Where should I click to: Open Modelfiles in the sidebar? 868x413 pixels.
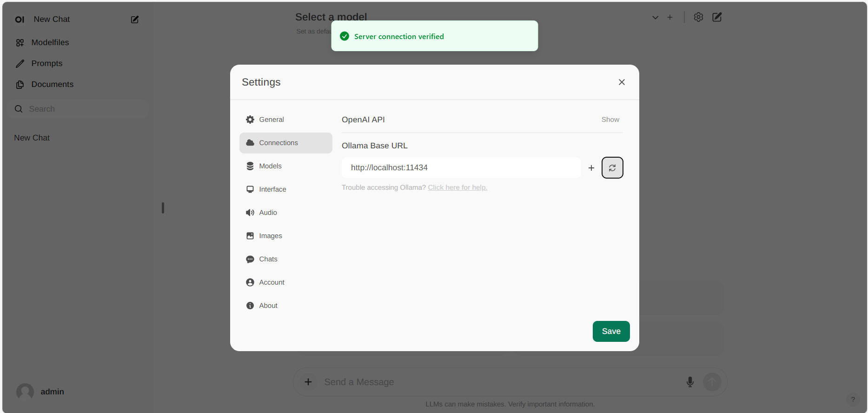tap(50, 42)
